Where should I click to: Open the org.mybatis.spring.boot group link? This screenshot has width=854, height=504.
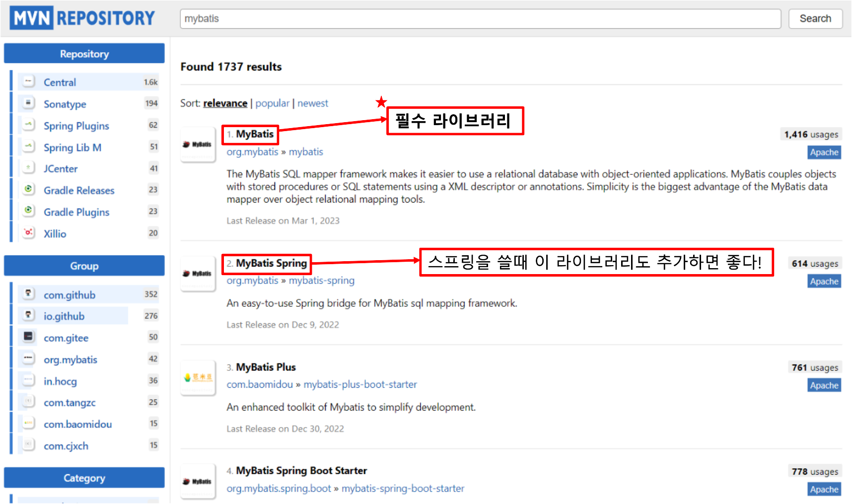279,489
